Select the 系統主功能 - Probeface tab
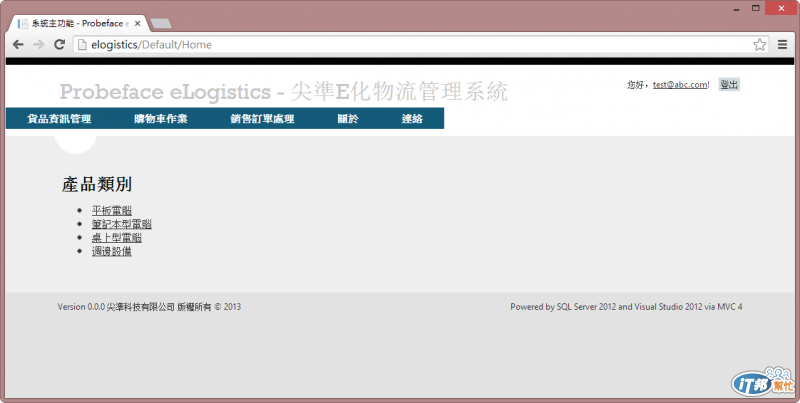Viewport: 800px width, 403px height. coord(77,23)
